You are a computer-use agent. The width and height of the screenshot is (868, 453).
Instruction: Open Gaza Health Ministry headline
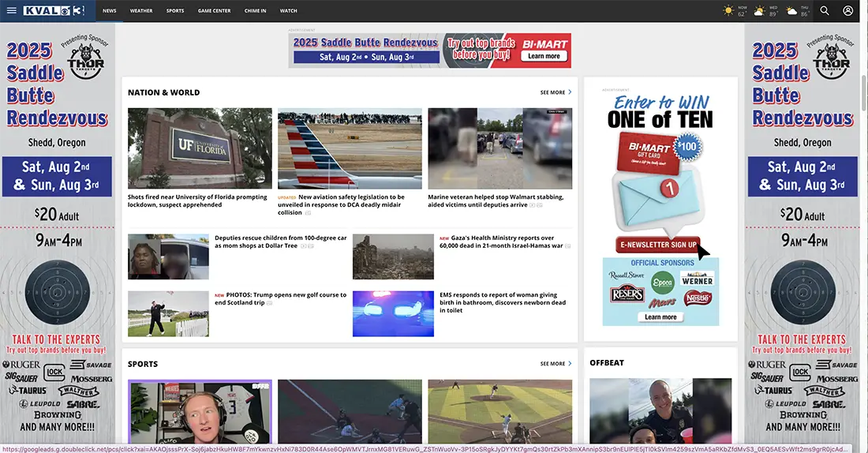[x=503, y=241]
